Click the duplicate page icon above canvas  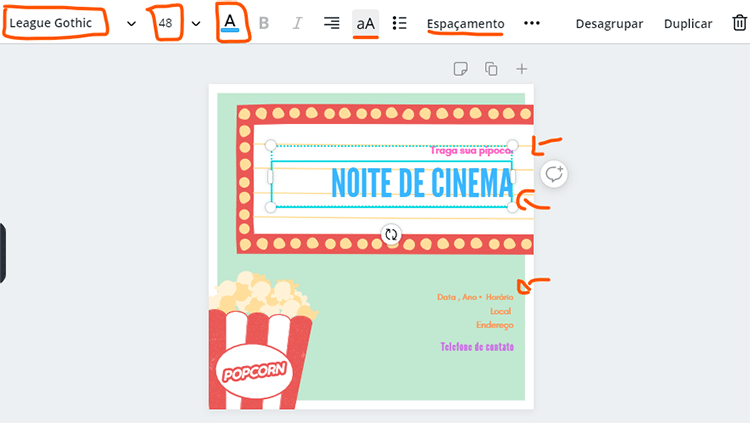[x=491, y=69]
